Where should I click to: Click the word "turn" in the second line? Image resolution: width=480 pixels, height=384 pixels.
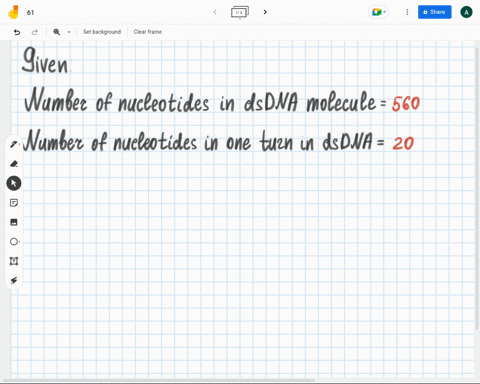[276, 141]
